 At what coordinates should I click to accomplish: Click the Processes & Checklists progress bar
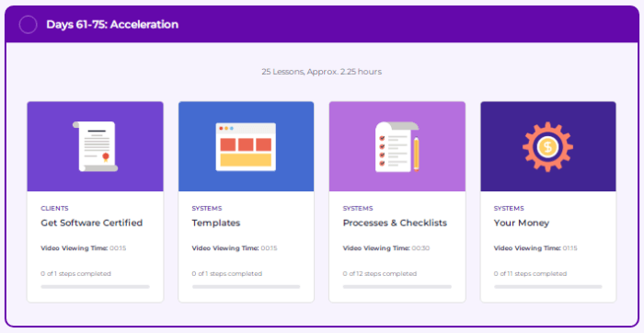tap(397, 287)
